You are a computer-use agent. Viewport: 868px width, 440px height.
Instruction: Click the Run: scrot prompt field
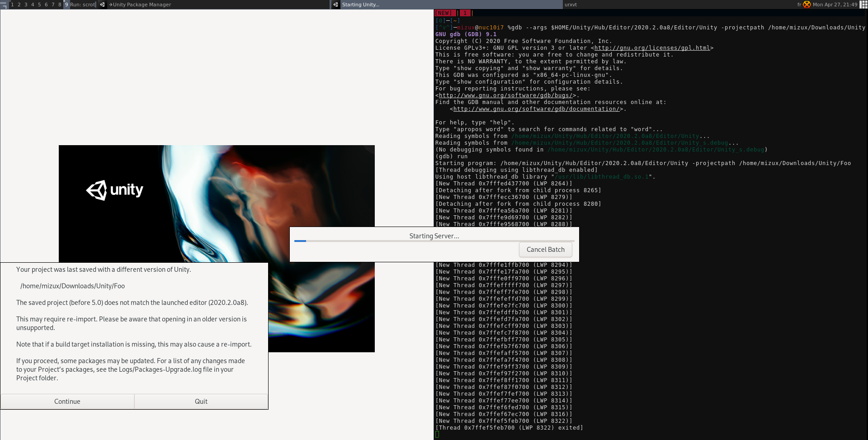point(83,5)
